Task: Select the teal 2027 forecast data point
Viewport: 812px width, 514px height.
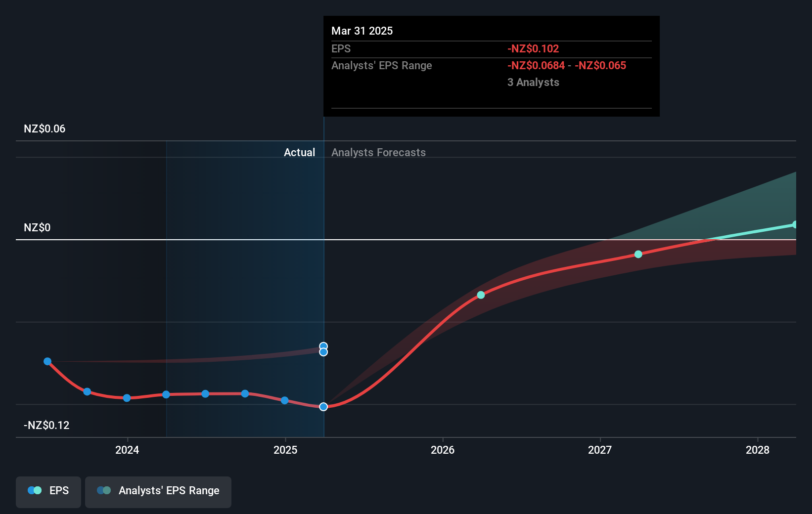Action: pyautogui.click(x=638, y=254)
